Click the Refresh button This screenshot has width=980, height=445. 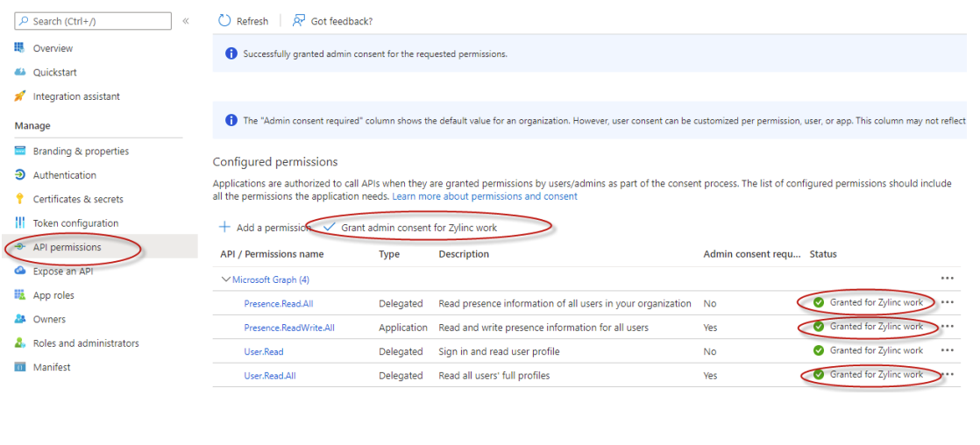[x=243, y=21]
